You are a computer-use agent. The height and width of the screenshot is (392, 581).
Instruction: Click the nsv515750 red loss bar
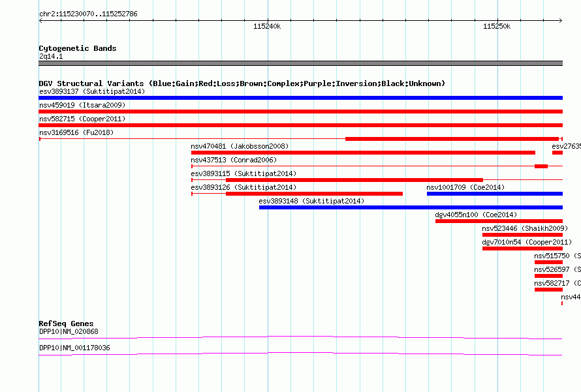click(548, 262)
